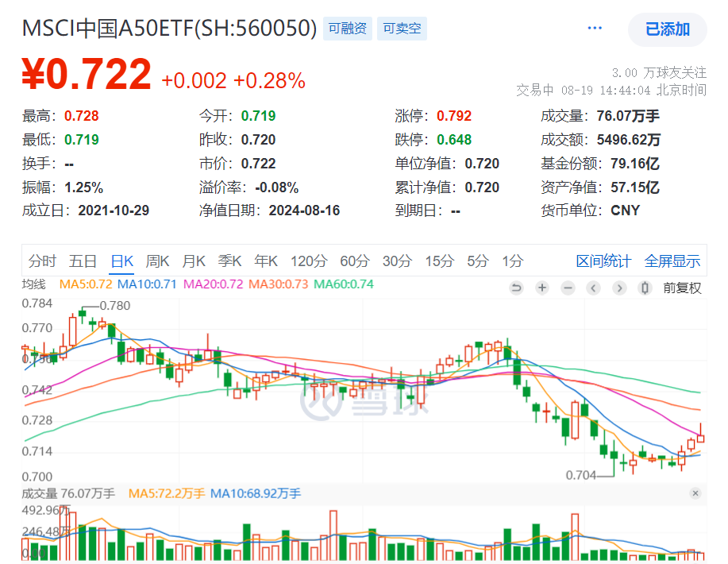This screenshot has height=564, width=728.
Task: Select the reset/undo chart view icon
Action: [x=516, y=288]
